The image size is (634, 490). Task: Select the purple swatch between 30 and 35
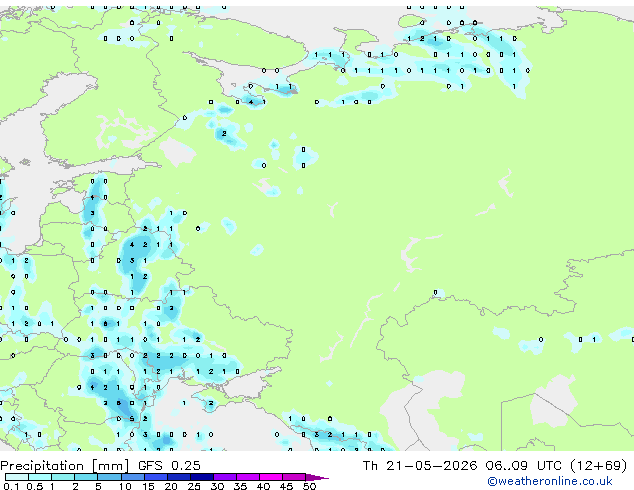(x=225, y=477)
